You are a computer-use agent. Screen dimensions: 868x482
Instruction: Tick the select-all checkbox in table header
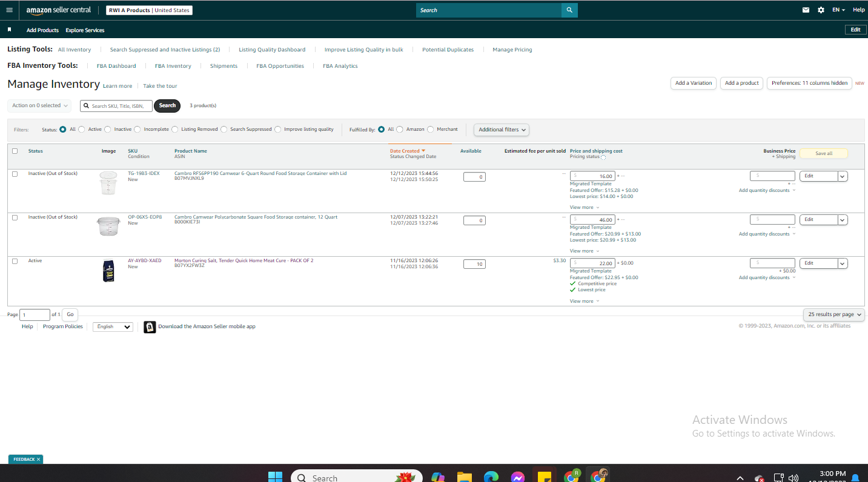tap(15, 151)
